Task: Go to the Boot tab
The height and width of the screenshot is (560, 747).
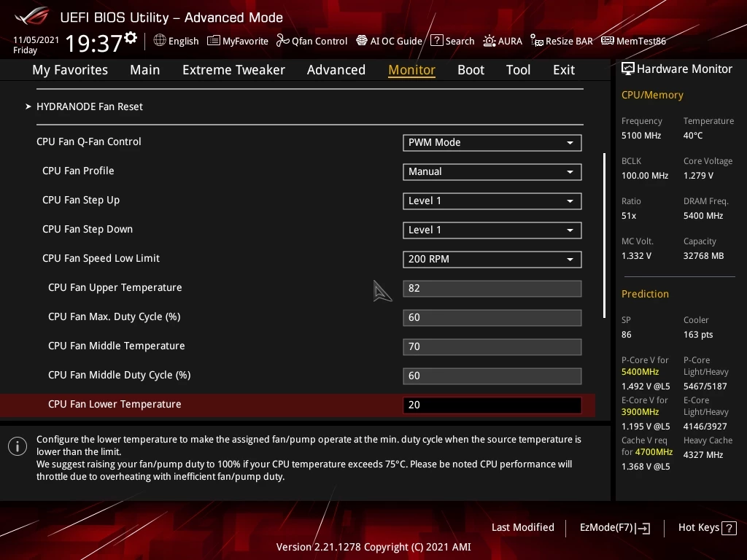Action: [471, 70]
